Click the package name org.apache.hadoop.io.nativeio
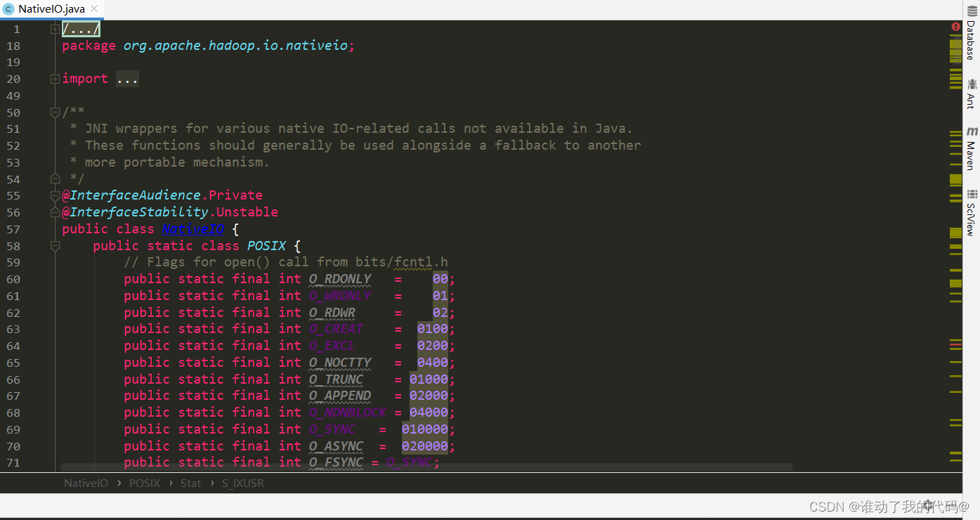 (235, 46)
